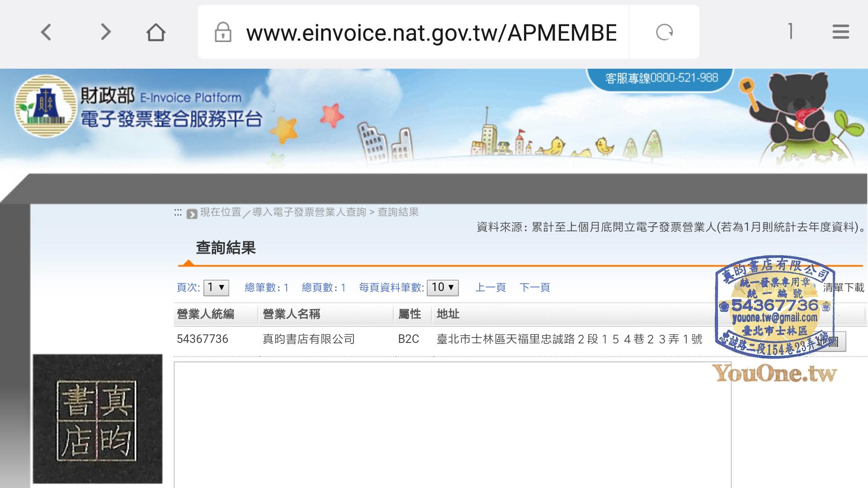Click the 總頁數: 1 total pages text

click(x=324, y=287)
